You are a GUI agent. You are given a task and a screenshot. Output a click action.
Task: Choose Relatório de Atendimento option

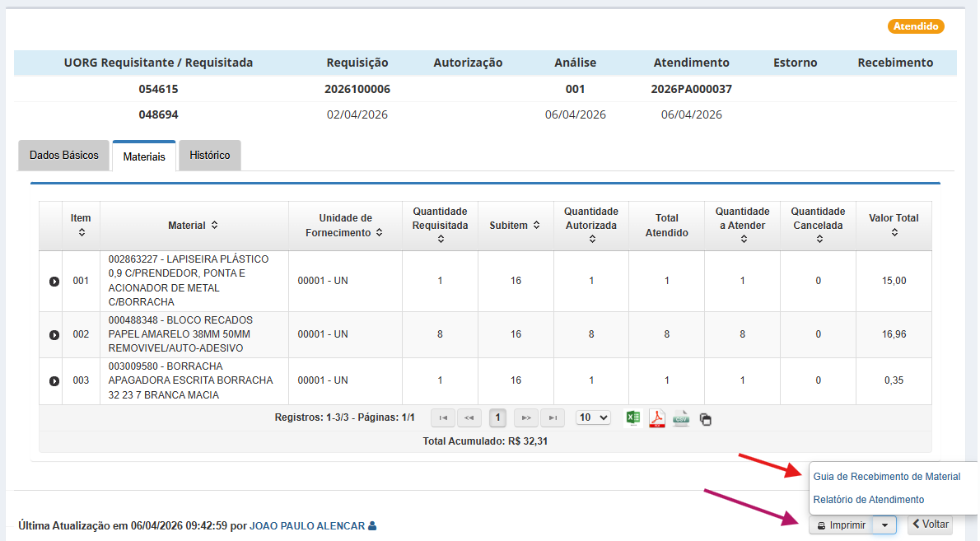click(868, 500)
